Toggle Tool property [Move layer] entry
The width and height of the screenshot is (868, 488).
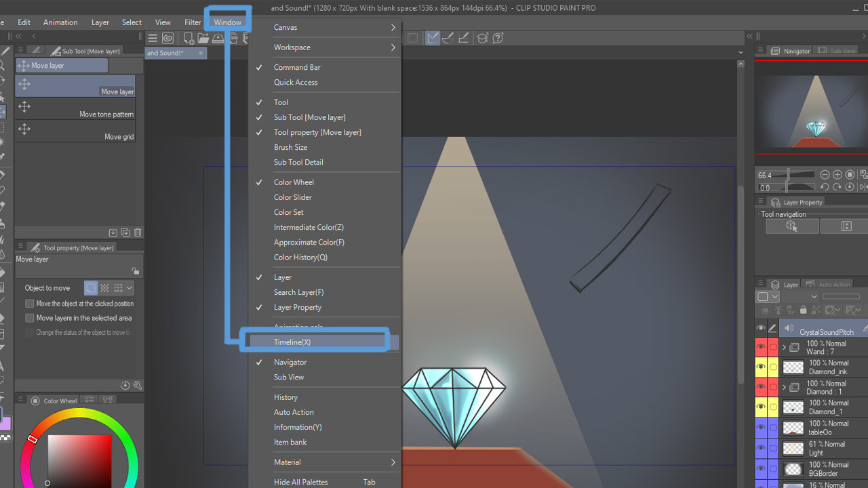click(x=324, y=132)
